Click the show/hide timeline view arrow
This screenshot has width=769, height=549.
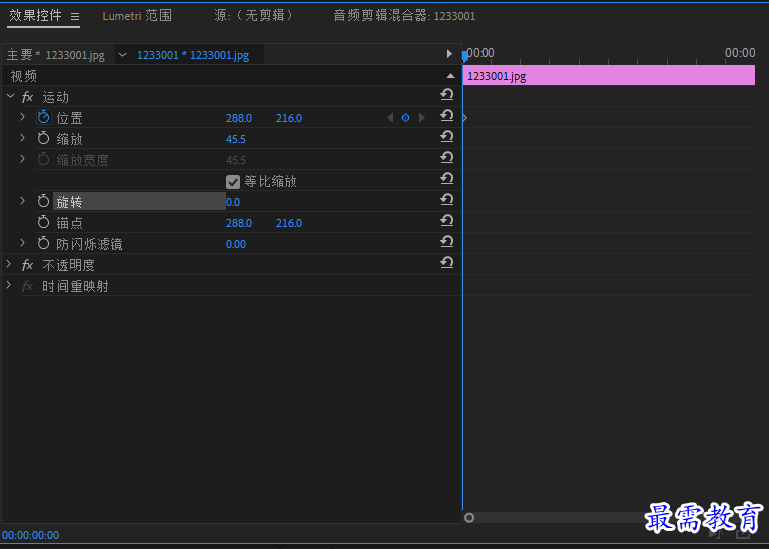click(449, 53)
